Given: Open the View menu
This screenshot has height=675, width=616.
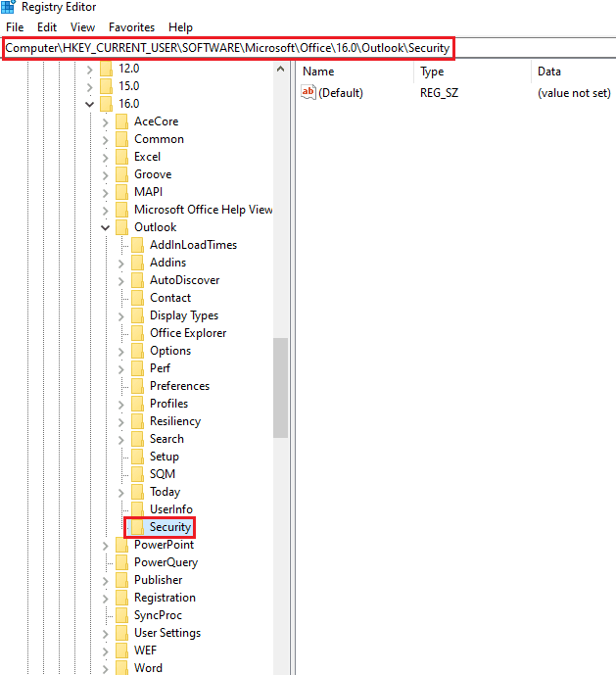Looking at the screenshot, I should click(82, 27).
